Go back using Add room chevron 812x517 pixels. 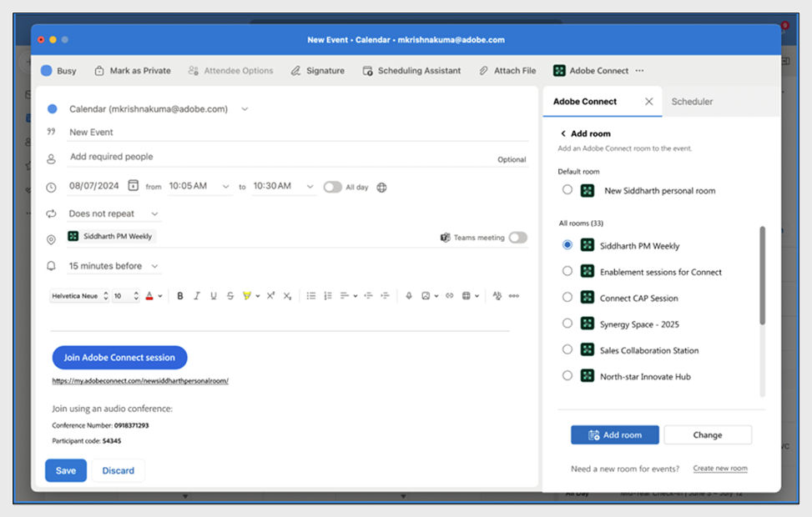pyautogui.click(x=563, y=133)
